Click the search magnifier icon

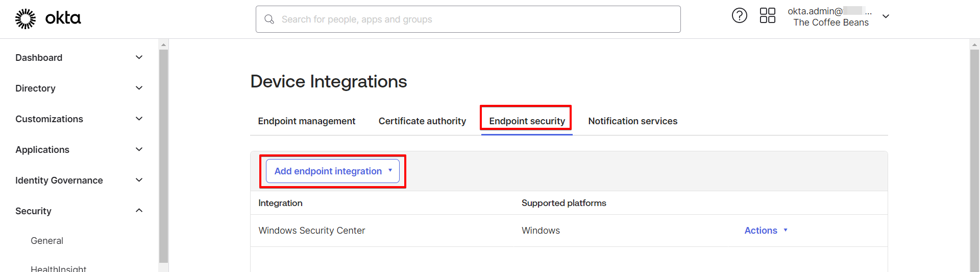tap(269, 19)
